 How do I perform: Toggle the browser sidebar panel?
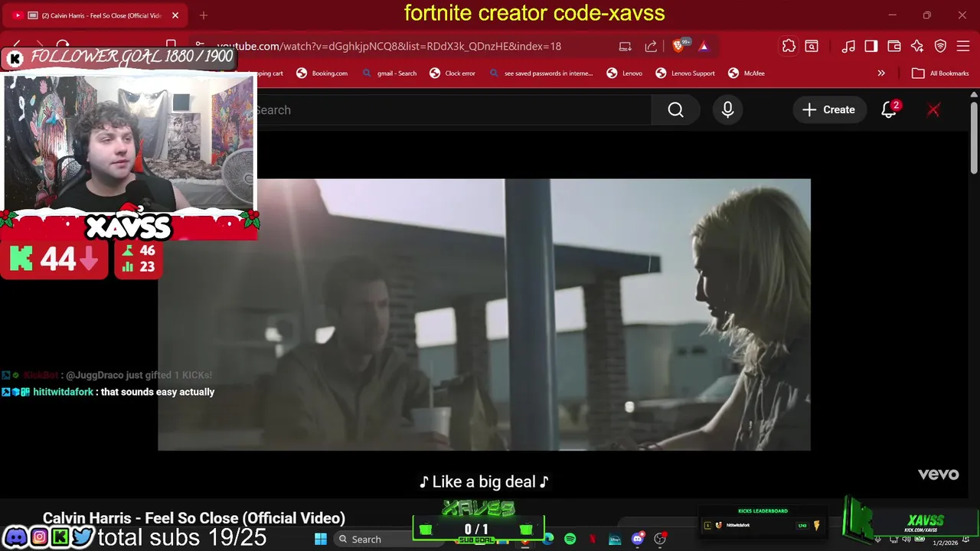click(871, 46)
